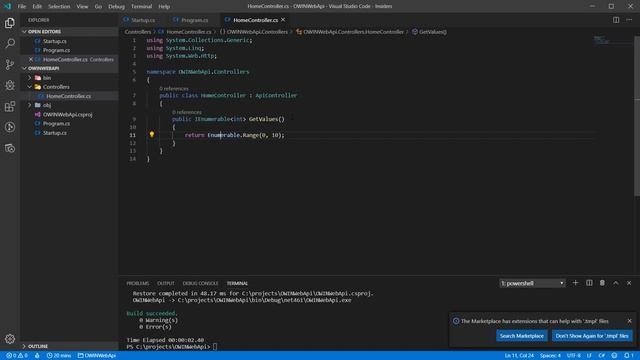Click the flame icon in status bar
Screen dimensions: 640x360
click(37, 356)
